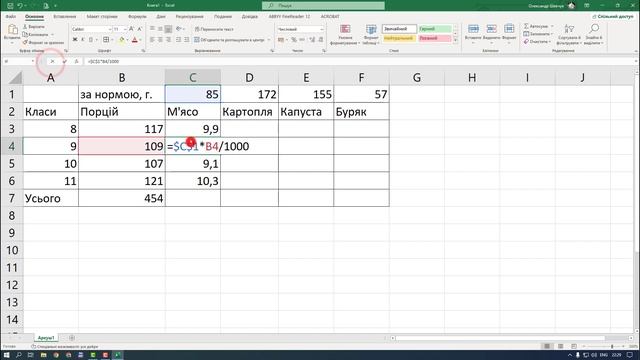The image size is (640, 360).
Task: Click Merge and Center button
Action: [x=229, y=40]
